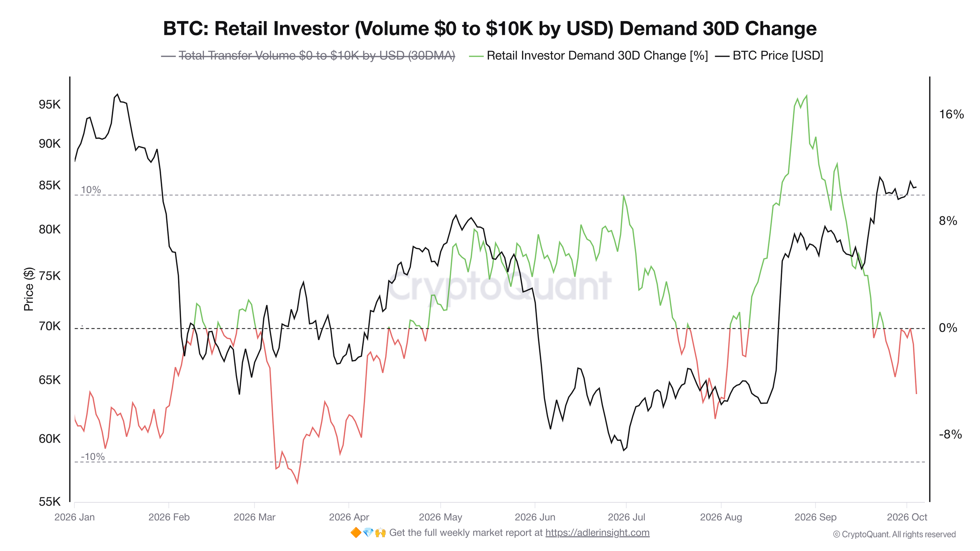Click the green Retail Investor Demand legend line swatch
Viewport: 980px width, 551px height.
(476, 56)
